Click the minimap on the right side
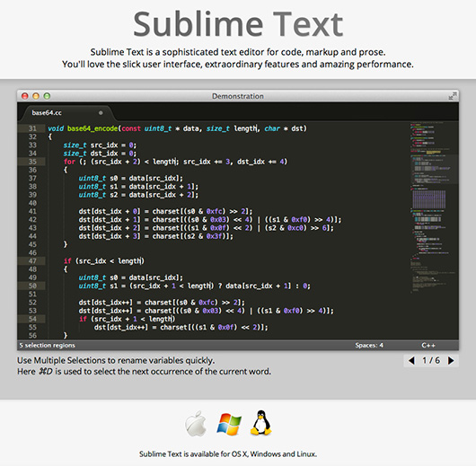Image resolution: width=476 pixels, height=466 pixels. tap(434, 208)
